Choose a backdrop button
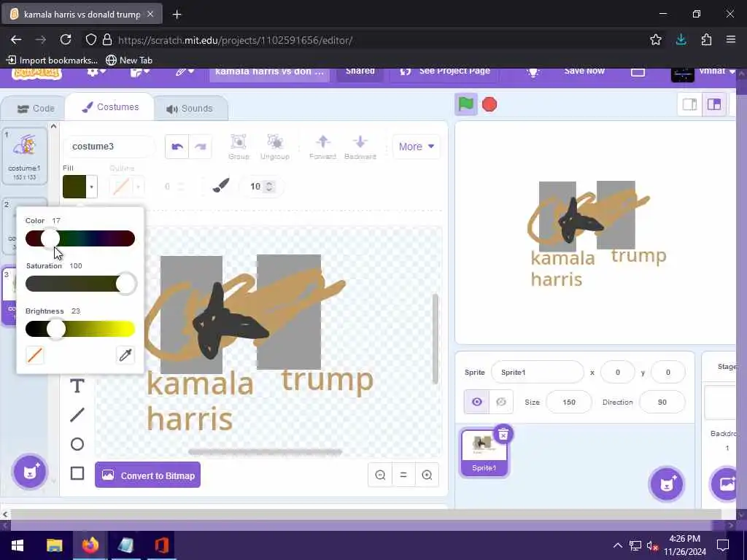 [x=726, y=484]
